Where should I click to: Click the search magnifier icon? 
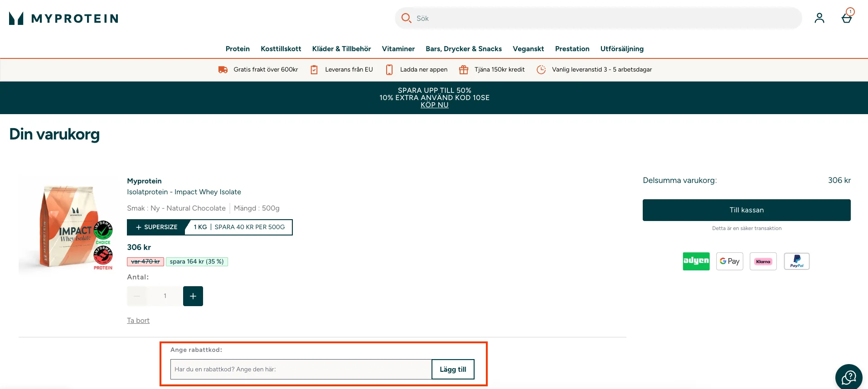(x=406, y=18)
